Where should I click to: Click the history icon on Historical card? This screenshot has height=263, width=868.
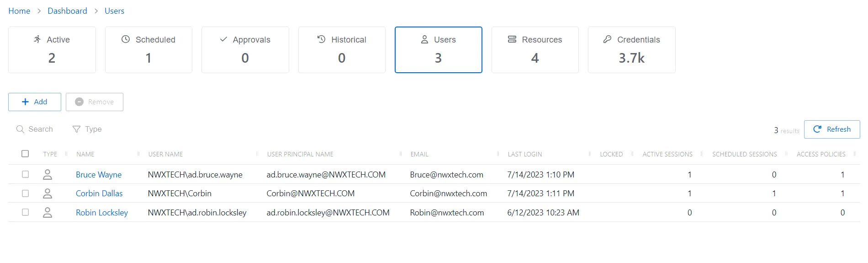[322, 39]
